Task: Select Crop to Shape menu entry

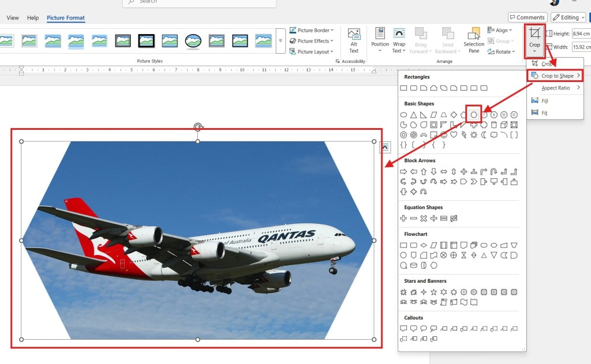Action: (x=555, y=75)
